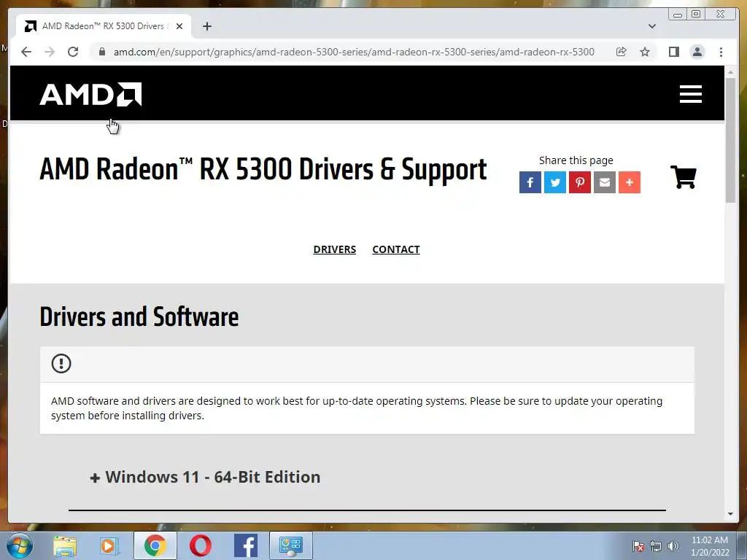The width and height of the screenshot is (747, 560).
Task: Click the 'Share this page' label
Action: coord(576,160)
